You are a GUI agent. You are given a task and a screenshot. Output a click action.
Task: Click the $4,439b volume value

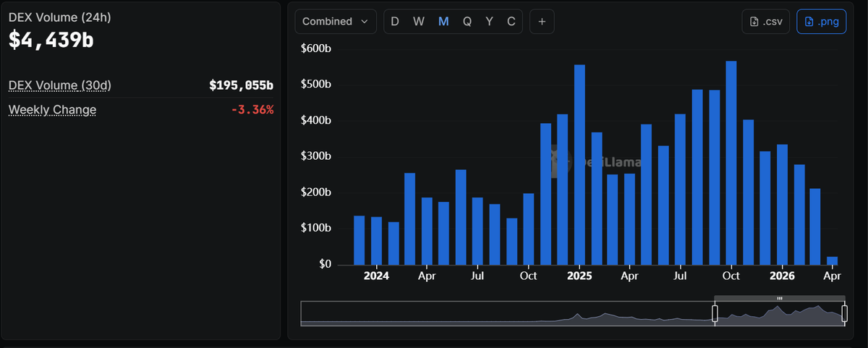51,40
